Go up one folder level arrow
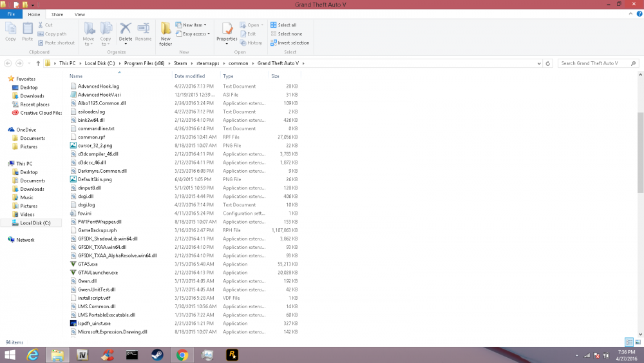 click(x=38, y=63)
